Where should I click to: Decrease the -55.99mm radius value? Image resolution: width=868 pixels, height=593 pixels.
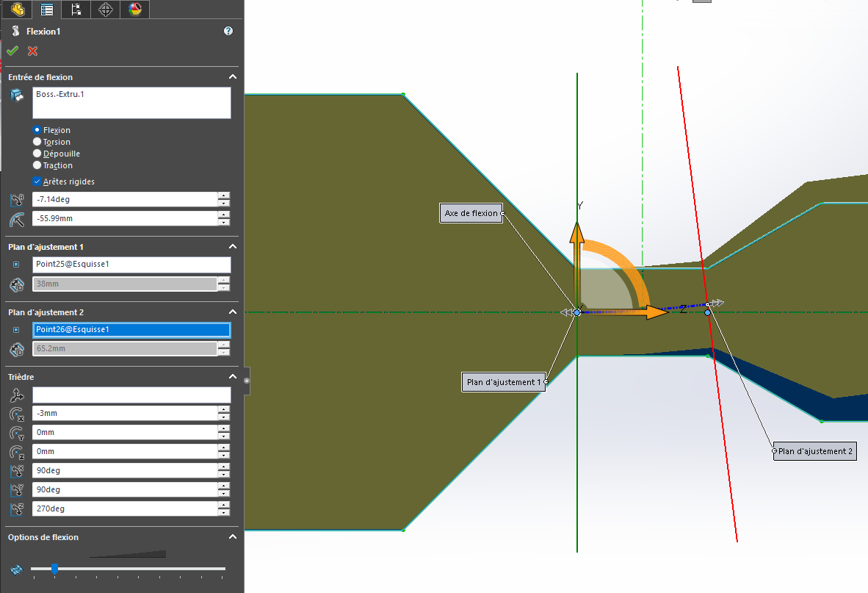224,222
